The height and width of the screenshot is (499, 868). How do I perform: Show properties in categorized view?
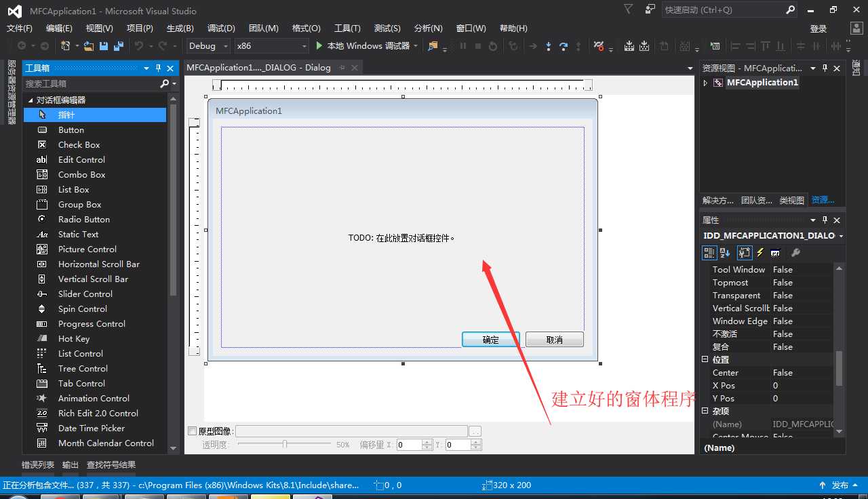pos(709,253)
